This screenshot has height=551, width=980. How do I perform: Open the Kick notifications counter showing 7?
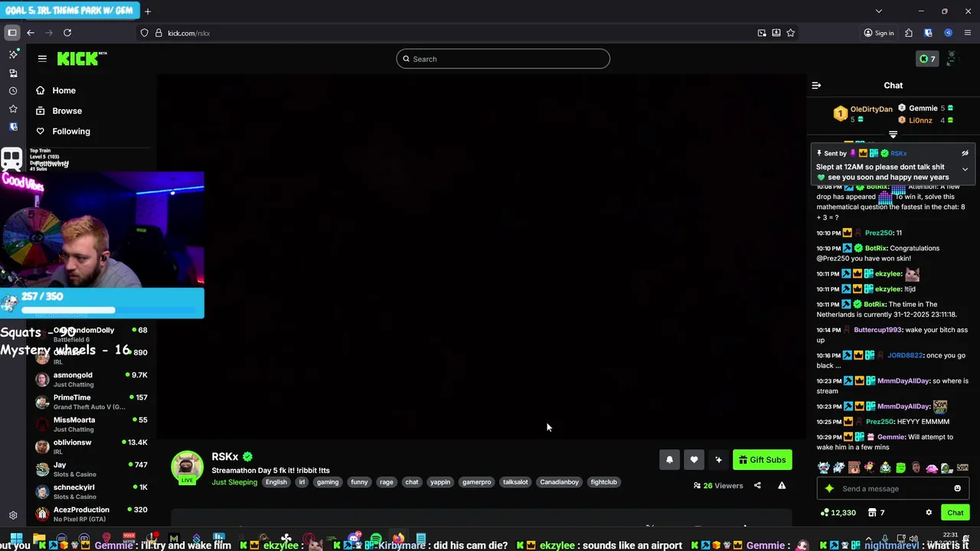[927, 59]
